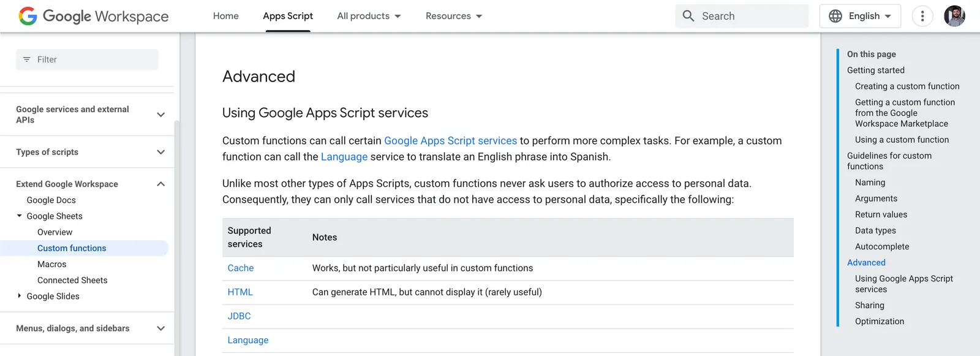Open Google Docs in sidebar
This screenshot has height=356, width=980.
[51, 200]
